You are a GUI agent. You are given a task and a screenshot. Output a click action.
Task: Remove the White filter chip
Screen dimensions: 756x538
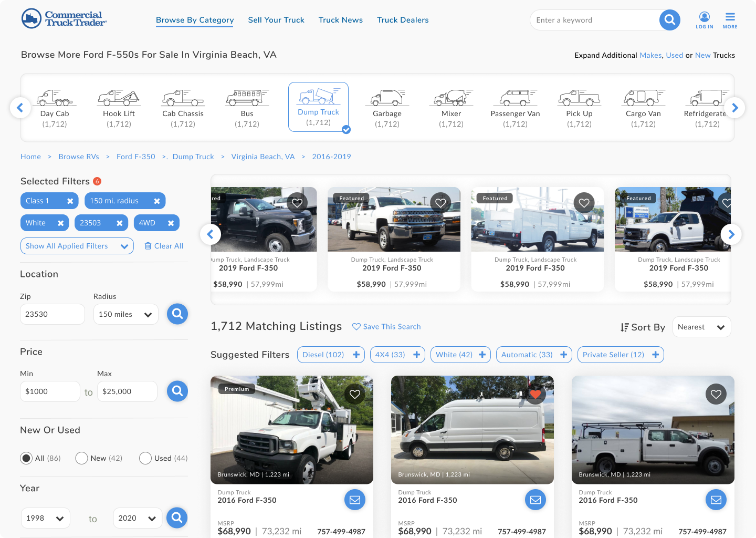60,223
